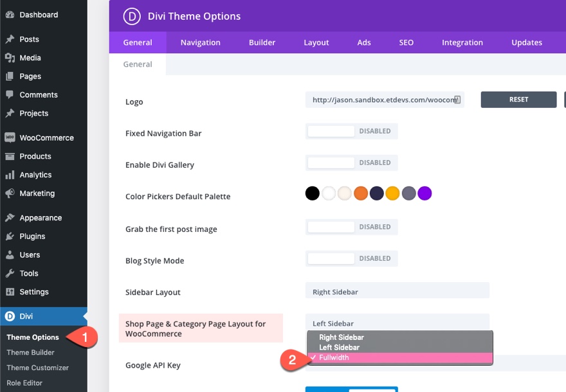The image size is (566, 392).
Task: Enable Blog Style Mode switch
Action: pyautogui.click(x=352, y=258)
